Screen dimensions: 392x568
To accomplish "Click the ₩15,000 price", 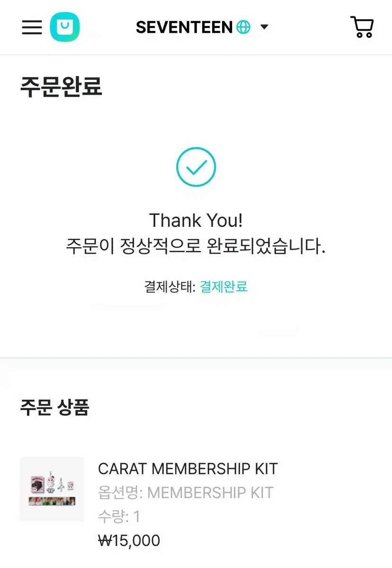I will tap(129, 541).
